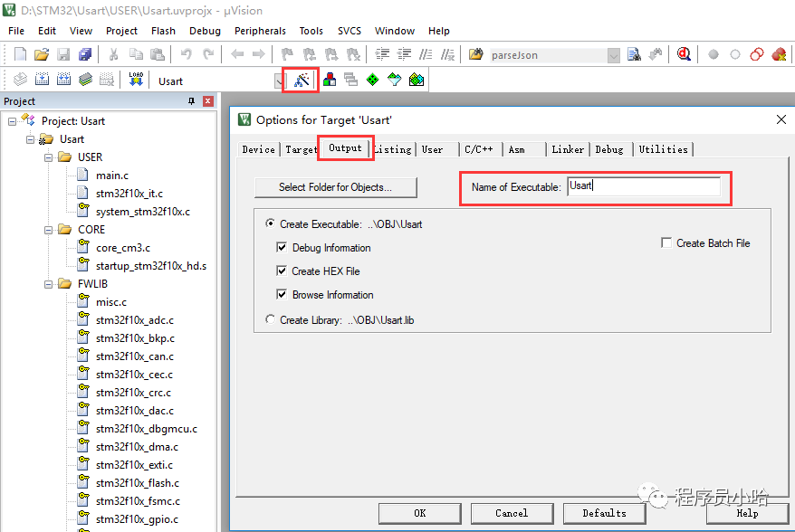The image size is (795, 532).
Task: Pin the Project panel
Action: point(191,101)
